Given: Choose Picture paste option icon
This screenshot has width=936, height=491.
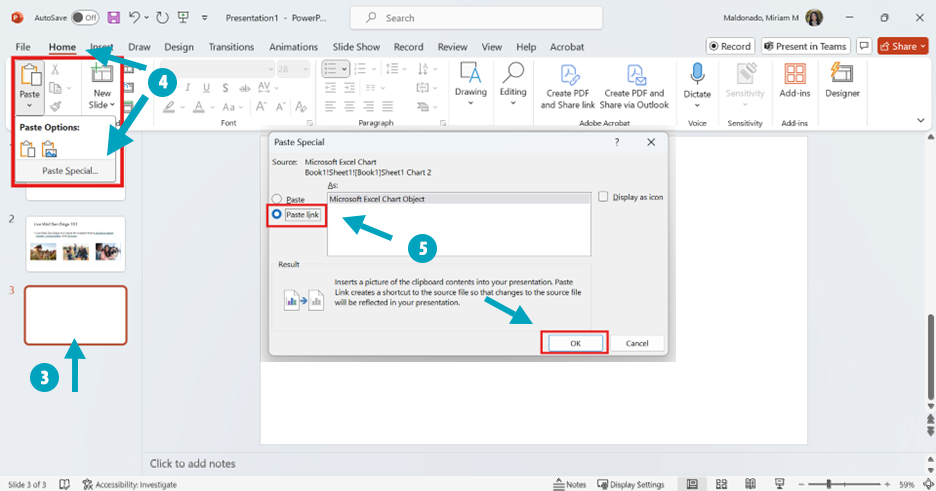Looking at the screenshot, I should [49, 149].
